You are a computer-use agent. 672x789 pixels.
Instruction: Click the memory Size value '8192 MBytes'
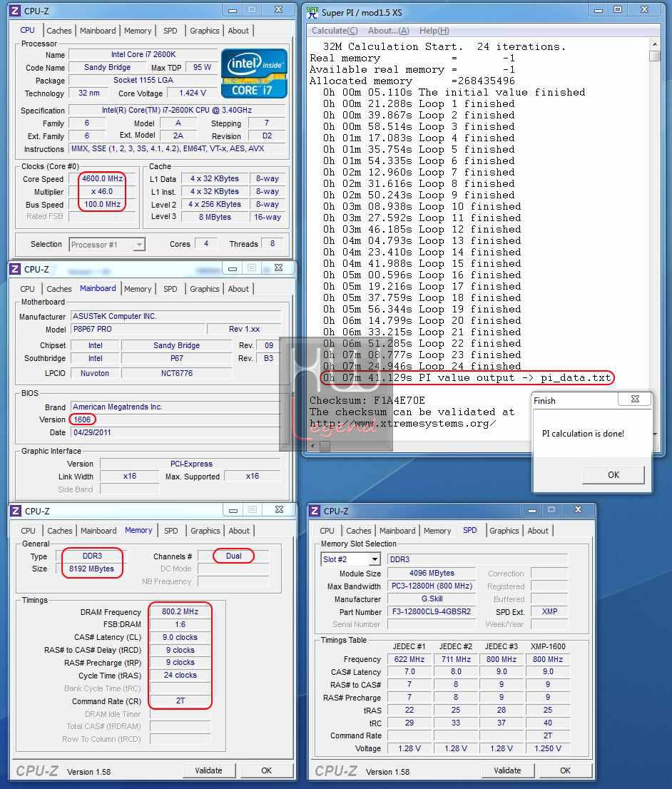[91, 569]
